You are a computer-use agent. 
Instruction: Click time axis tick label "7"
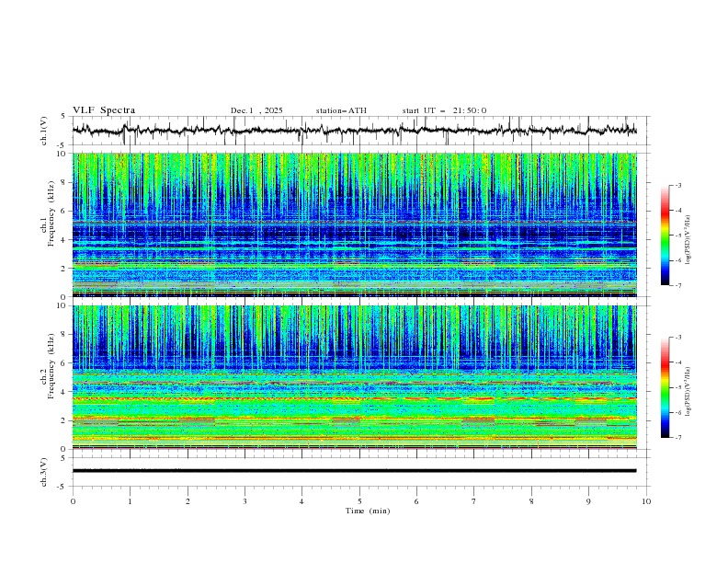474,501
